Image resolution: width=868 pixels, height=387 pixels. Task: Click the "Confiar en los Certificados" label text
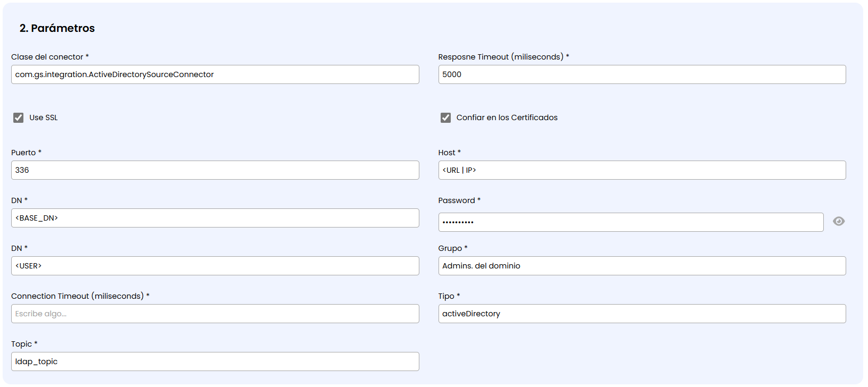(507, 117)
